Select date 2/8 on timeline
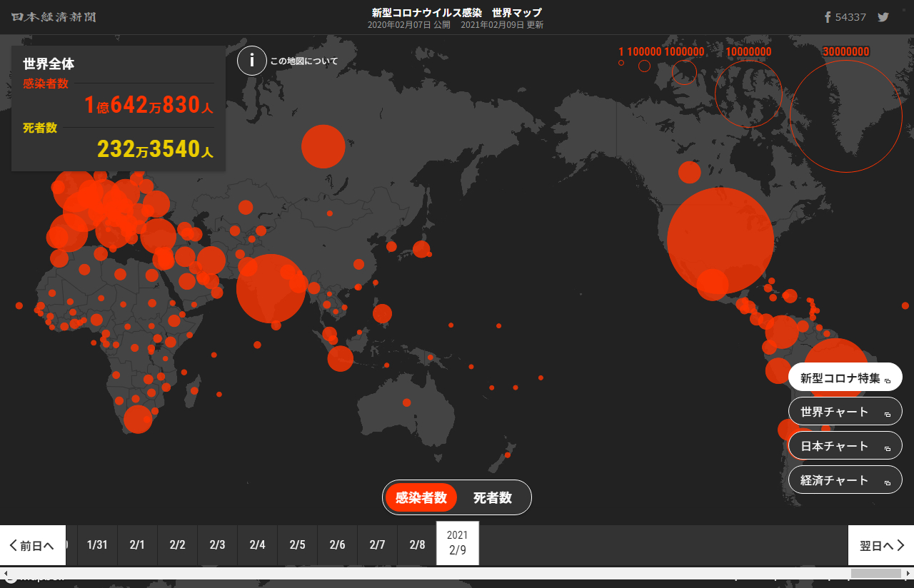Viewport: 914px width, 588px height. pos(417,545)
